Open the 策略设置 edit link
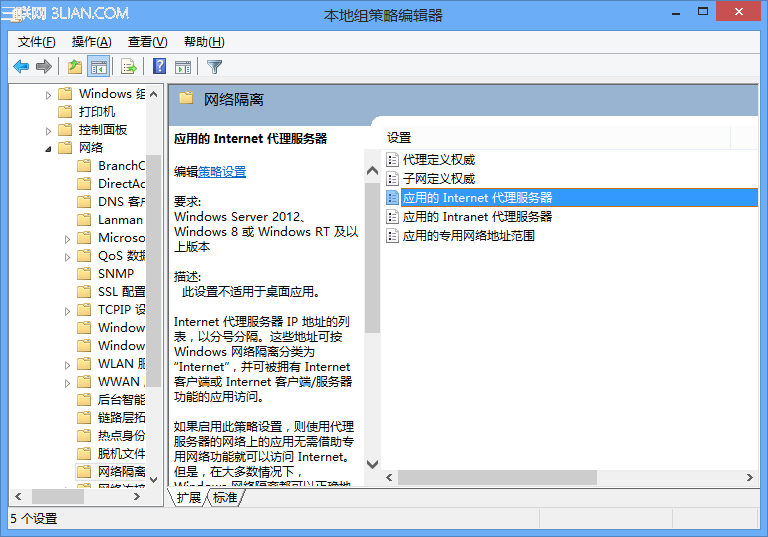This screenshot has width=768, height=537. click(x=222, y=172)
